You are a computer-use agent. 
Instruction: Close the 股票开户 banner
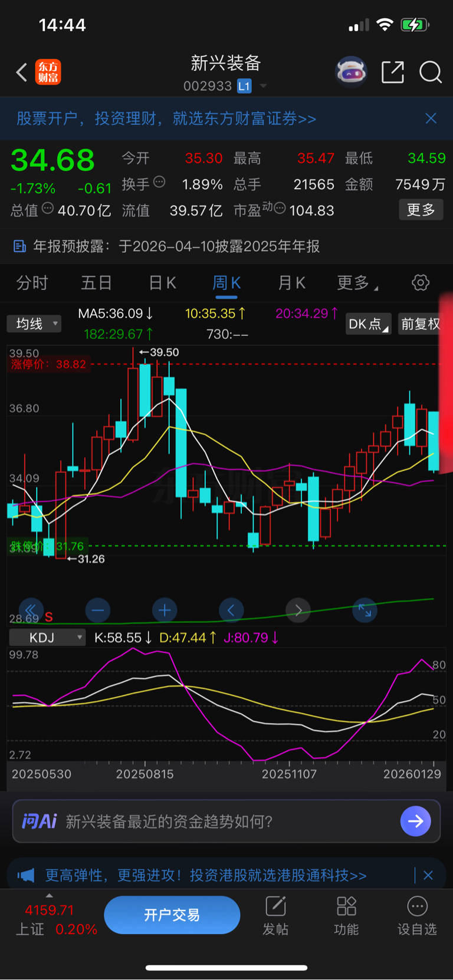tap(431, 118)
